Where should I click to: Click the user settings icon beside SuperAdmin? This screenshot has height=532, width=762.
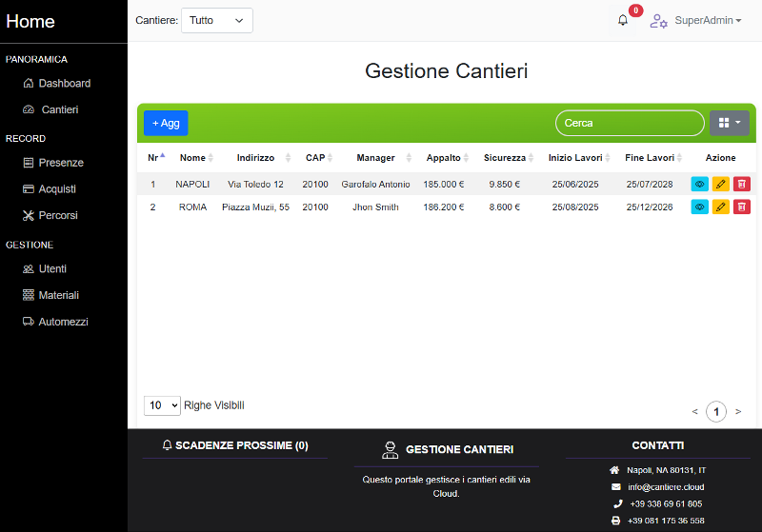click(658, 21)
